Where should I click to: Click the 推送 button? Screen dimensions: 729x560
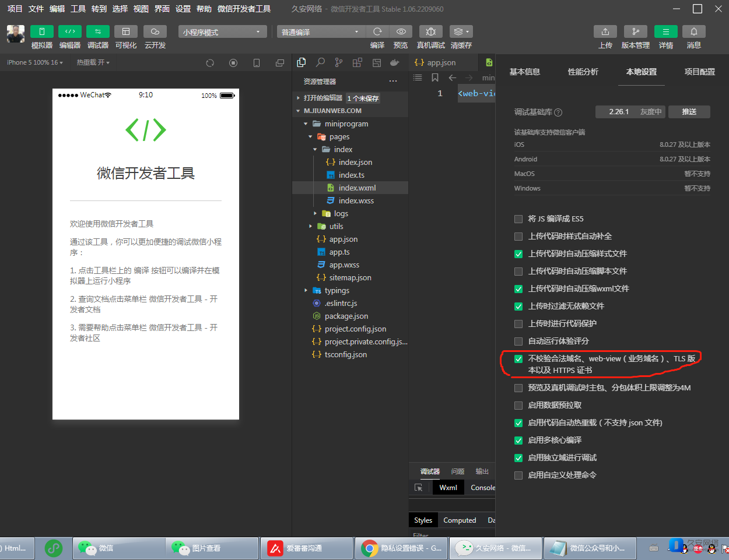click(689, 111)
